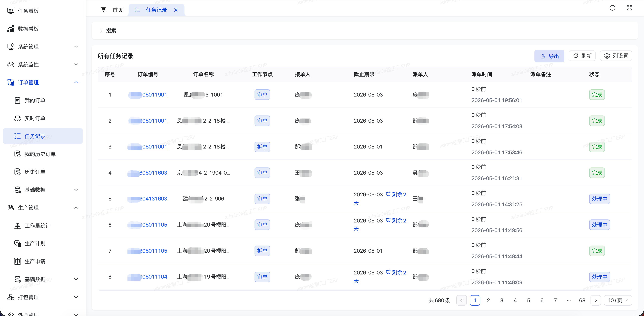Click the 处理中 status in row 6

tap(599, 225)
